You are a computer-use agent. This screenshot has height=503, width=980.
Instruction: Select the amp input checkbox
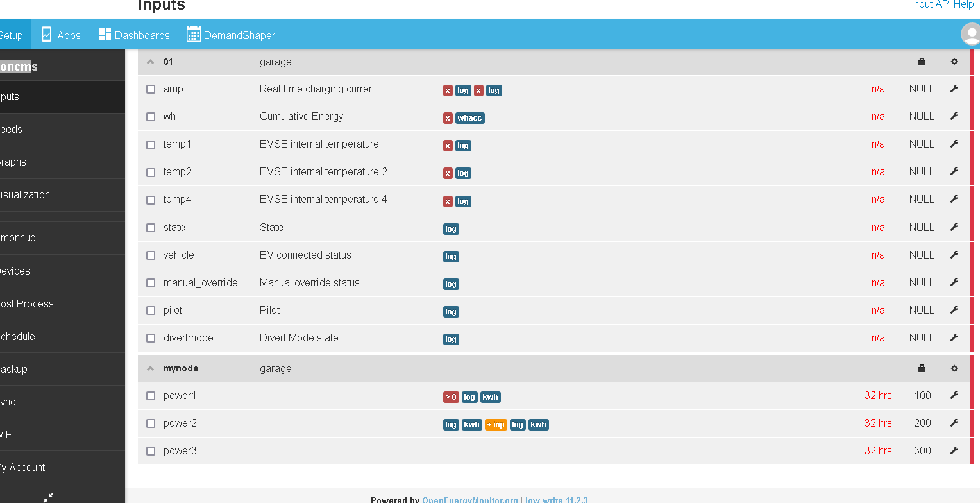[x=151, y=89]
